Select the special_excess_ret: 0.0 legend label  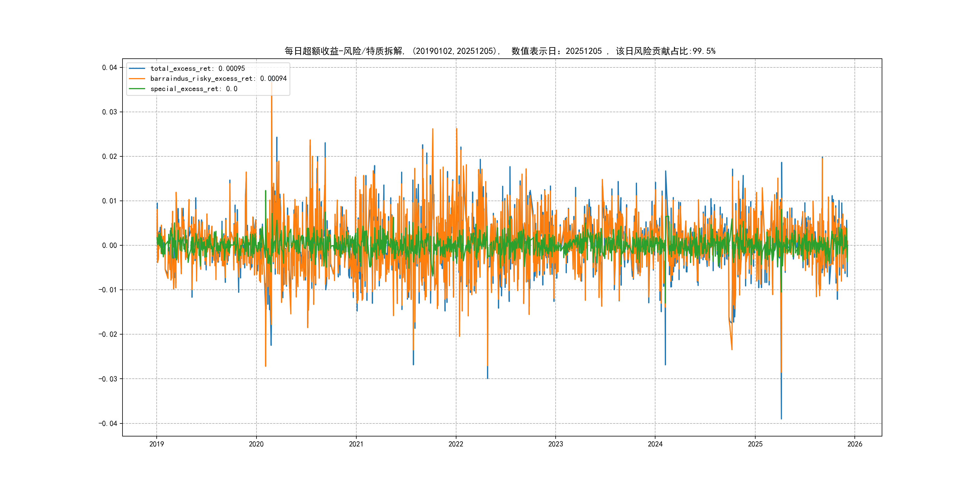point(194,89)
